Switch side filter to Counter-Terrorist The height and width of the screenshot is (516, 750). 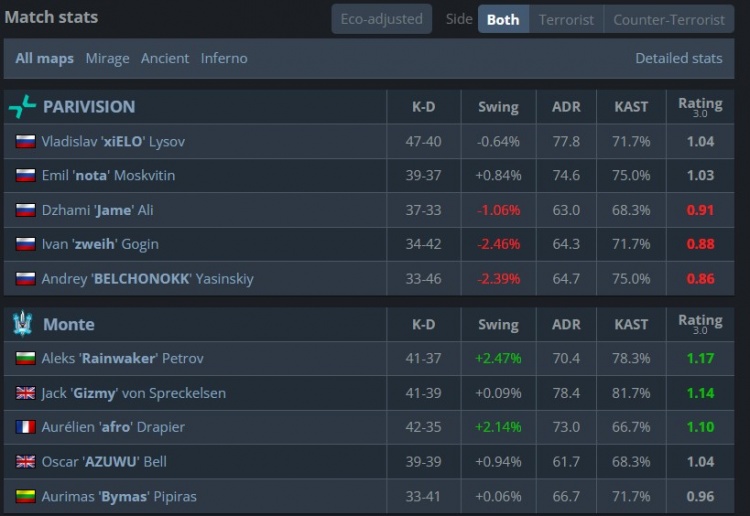pos(669,20)
